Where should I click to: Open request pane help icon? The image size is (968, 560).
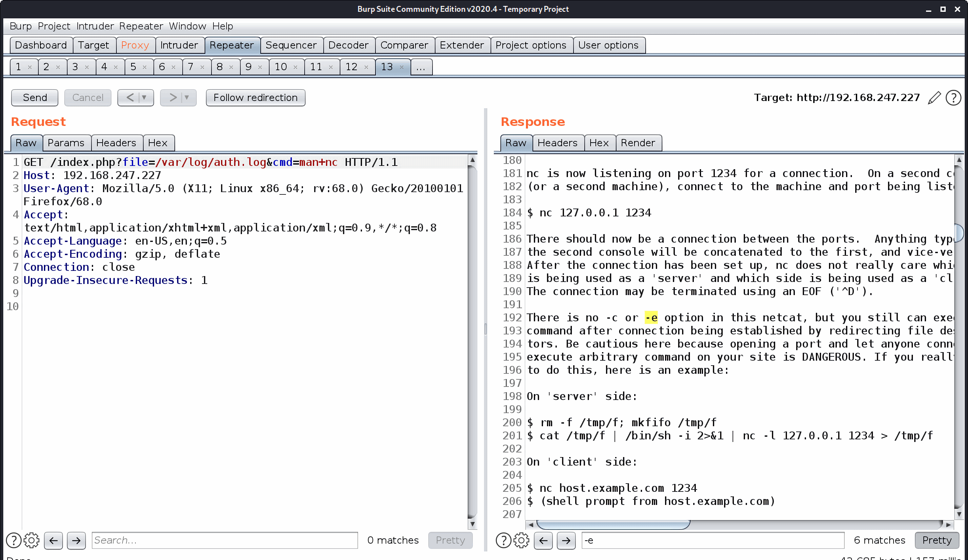14,540
